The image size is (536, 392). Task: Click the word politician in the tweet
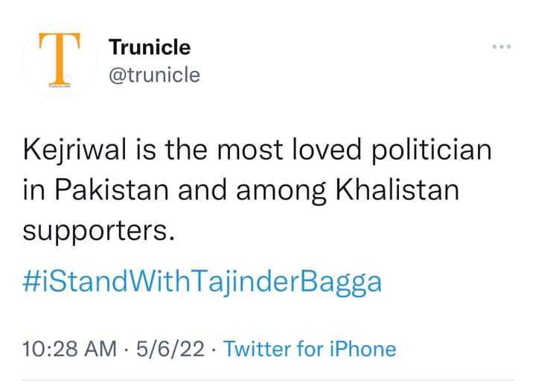(x=432, y=150)
